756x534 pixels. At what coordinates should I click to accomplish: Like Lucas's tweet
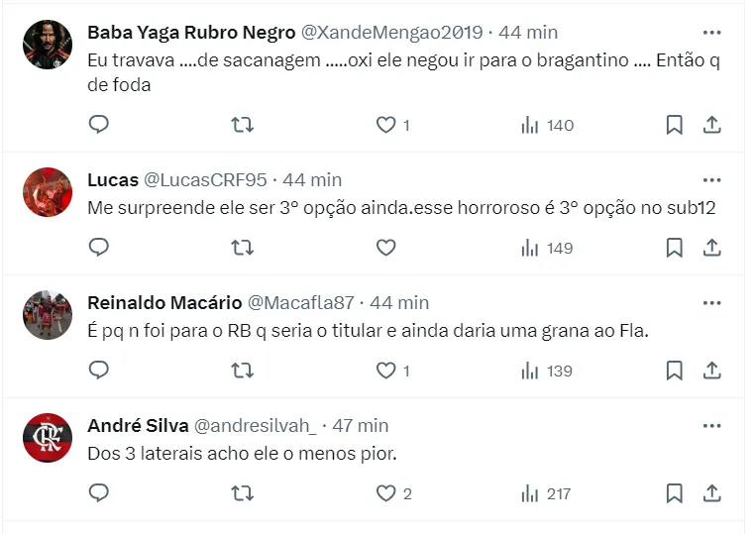pos(386,248)
